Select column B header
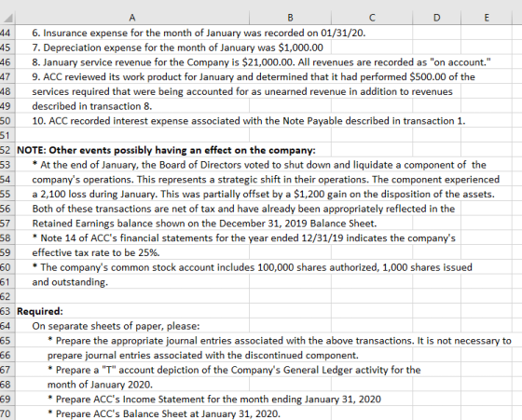This screenshot has height=420, width=522. tap(290, 18)
